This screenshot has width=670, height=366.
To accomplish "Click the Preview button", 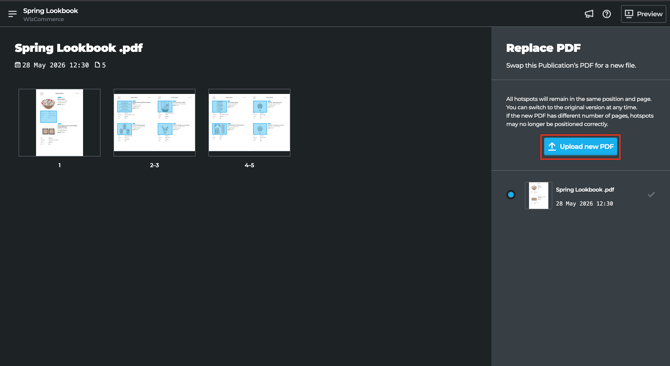I will tap(644, 14).
